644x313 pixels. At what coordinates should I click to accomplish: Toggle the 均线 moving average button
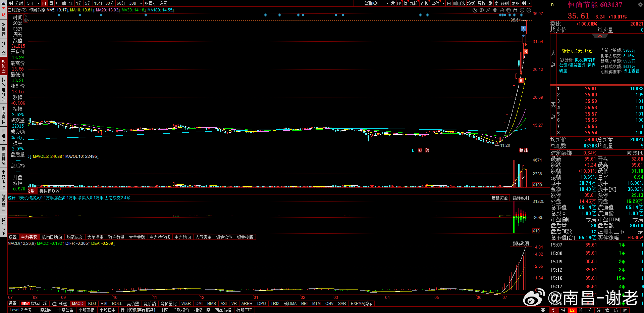pos(471,3)
